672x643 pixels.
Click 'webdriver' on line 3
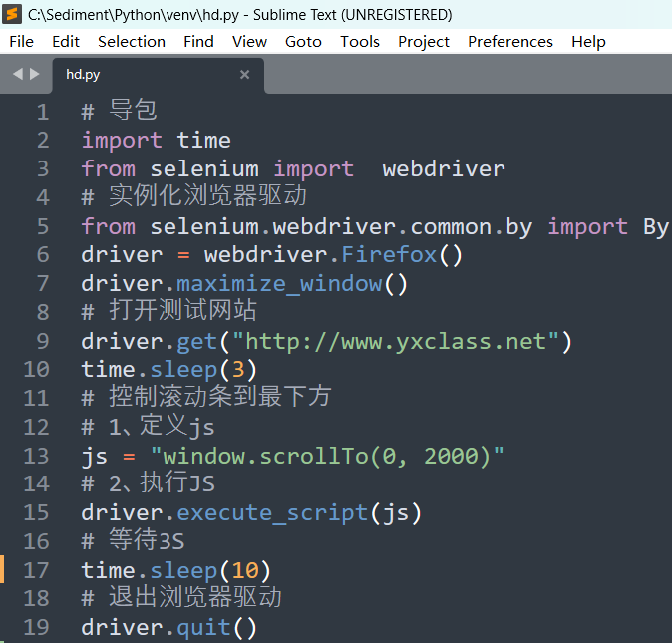tap(444, 169)
